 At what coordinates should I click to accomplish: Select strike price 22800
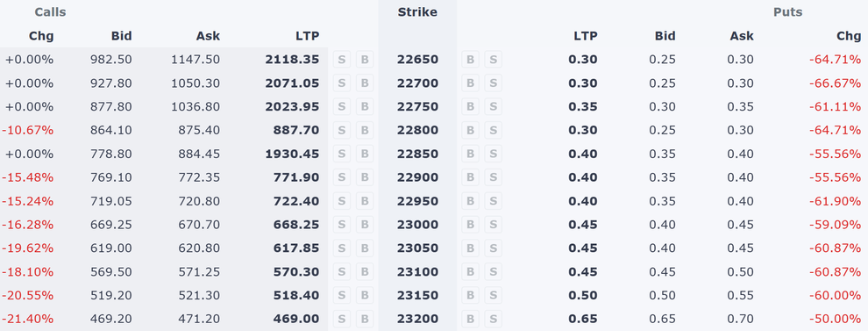tap(417, 130)
